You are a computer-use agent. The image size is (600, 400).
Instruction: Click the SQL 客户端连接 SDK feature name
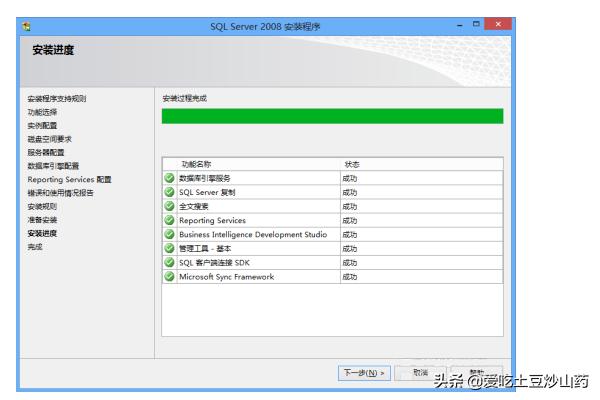click(214, 263)
